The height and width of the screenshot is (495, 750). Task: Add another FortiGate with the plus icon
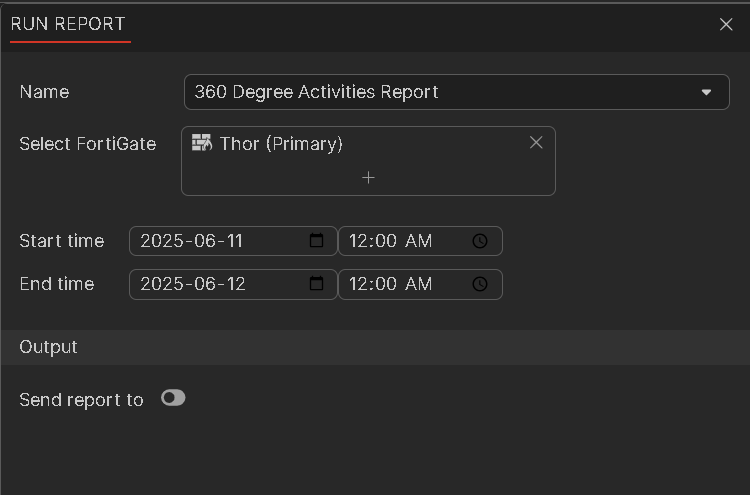(x=368, y=177)
